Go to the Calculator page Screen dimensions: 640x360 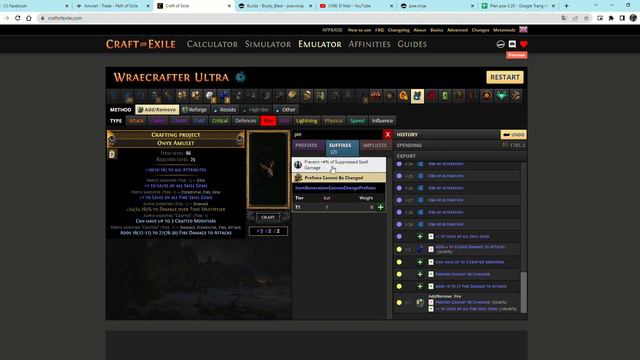pyautogui.click(x=212, y=44)
